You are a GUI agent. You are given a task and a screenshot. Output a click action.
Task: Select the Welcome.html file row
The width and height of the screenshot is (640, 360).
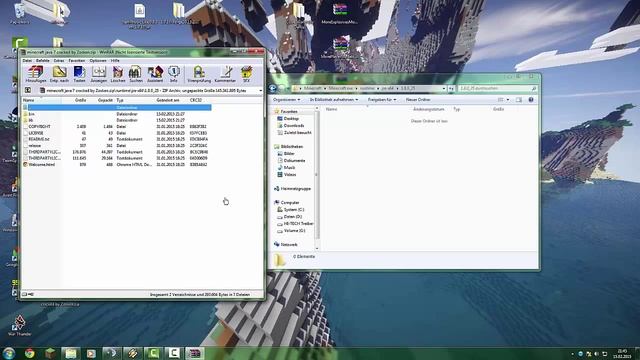click(117, 164)
